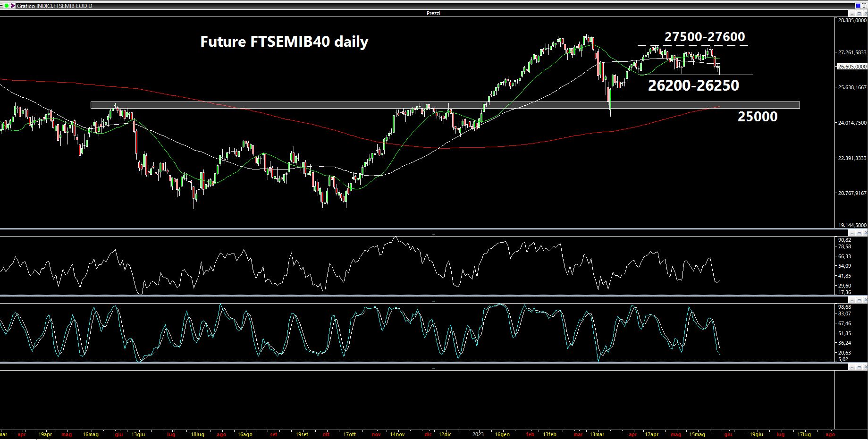The image size is (868, 440).
Task: Click the green status circle icon
Action: pos(7,6)
